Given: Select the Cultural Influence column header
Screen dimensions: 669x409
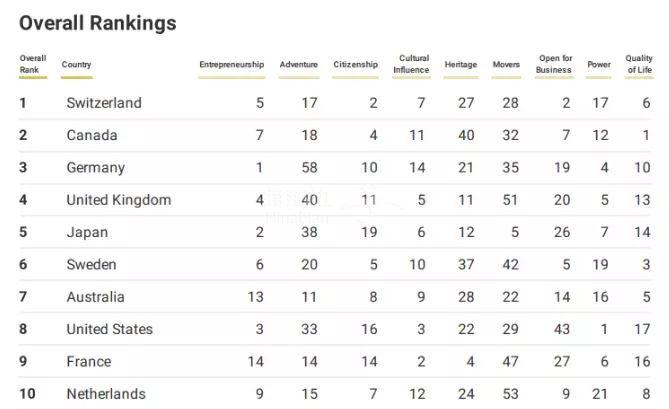Looking at the screenshot, I should pyautogui.click(x=413, y=64).
